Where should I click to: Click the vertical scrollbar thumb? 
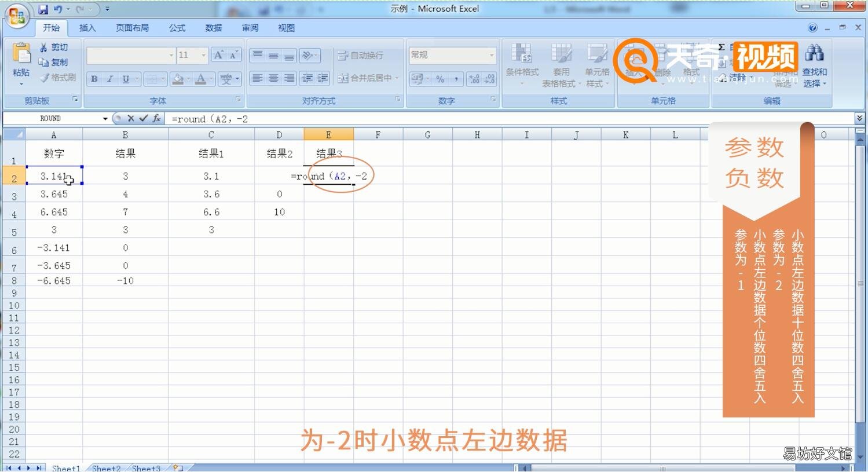tap(860, 284)
